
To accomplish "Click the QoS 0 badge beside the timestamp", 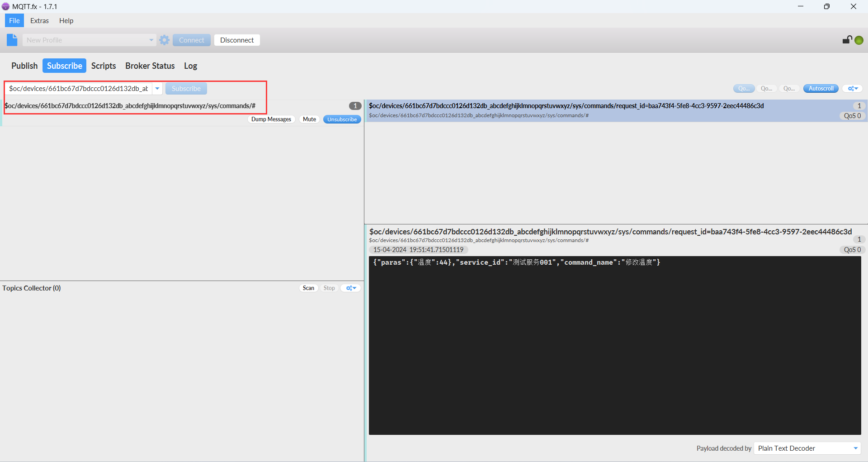I will click(853, 250).
